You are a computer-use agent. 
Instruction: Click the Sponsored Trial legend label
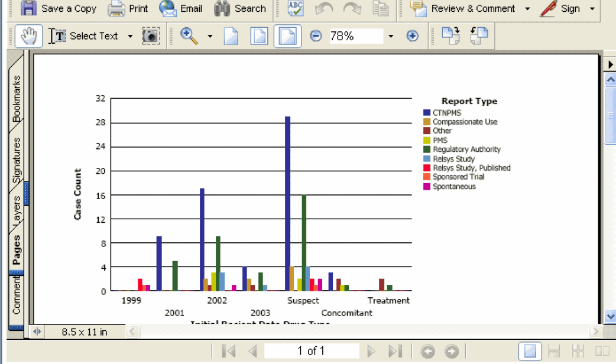click(x=459, y=177)
